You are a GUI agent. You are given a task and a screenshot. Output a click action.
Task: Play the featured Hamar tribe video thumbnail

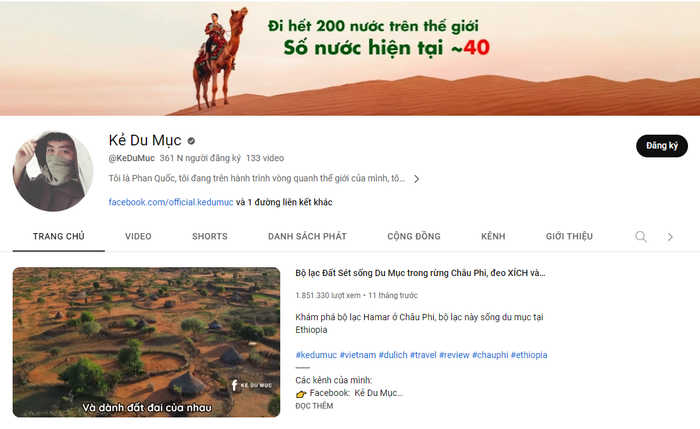click(x=146, y=342)
